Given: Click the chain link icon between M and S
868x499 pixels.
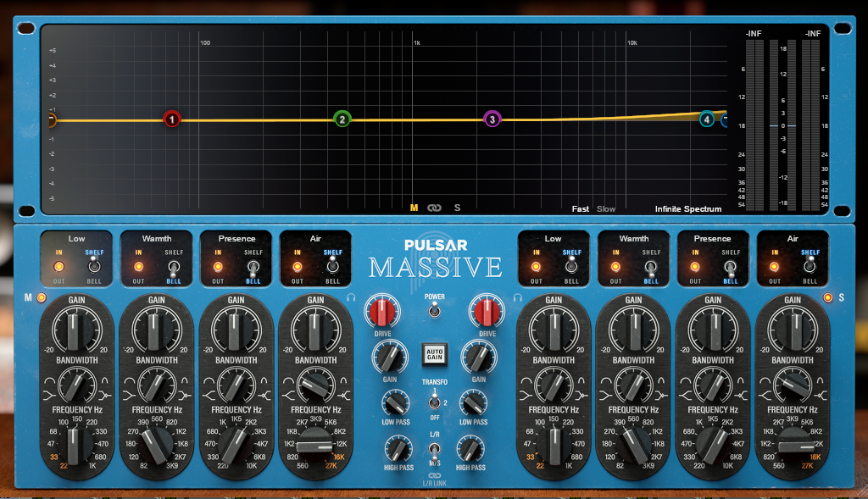Looking at the screenshot, I should (x=435, y=208).
